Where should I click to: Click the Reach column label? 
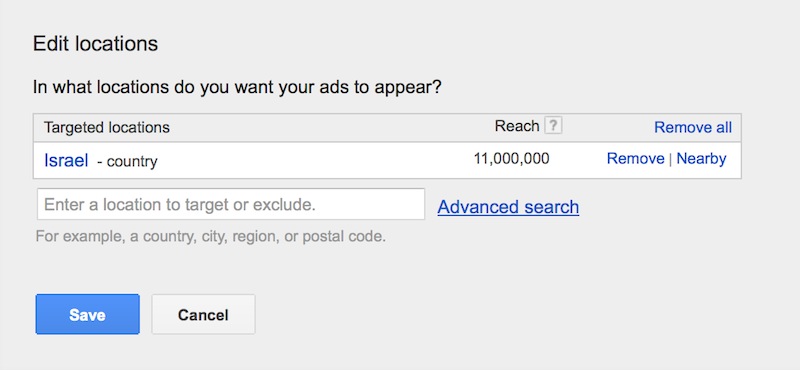pyautogui.click(x=517, y=126)
